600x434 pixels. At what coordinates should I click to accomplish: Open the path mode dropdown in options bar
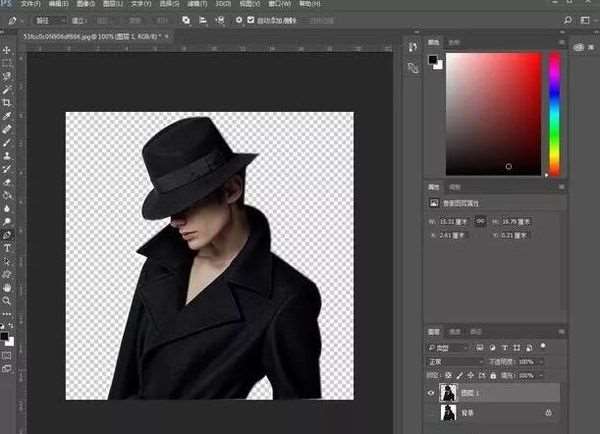50,20
